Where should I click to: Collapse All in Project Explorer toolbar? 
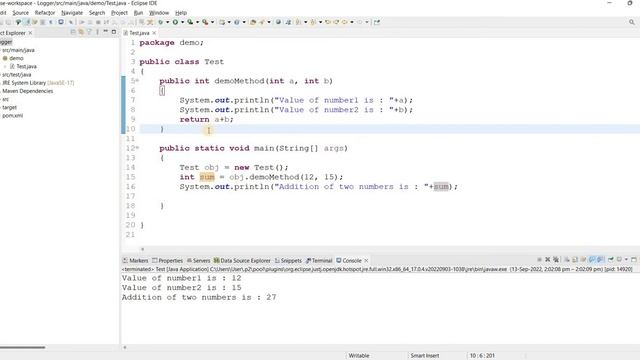(73, 32)
